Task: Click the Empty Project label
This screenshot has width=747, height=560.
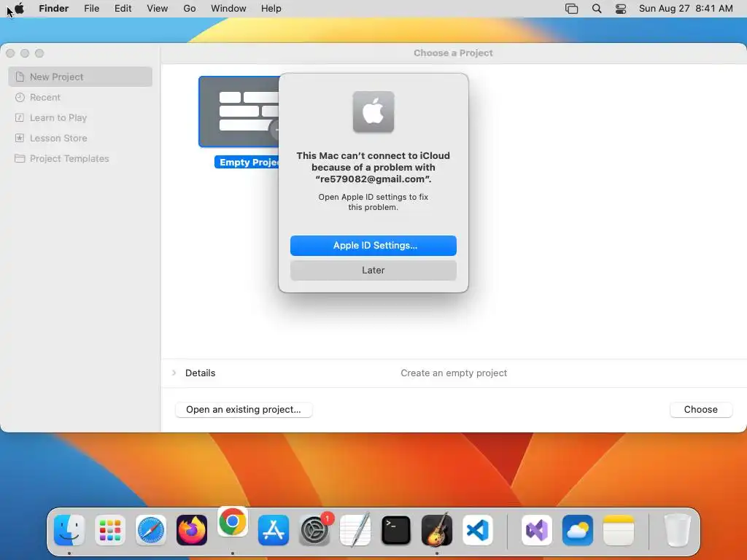Action: [x=247, y=163]
